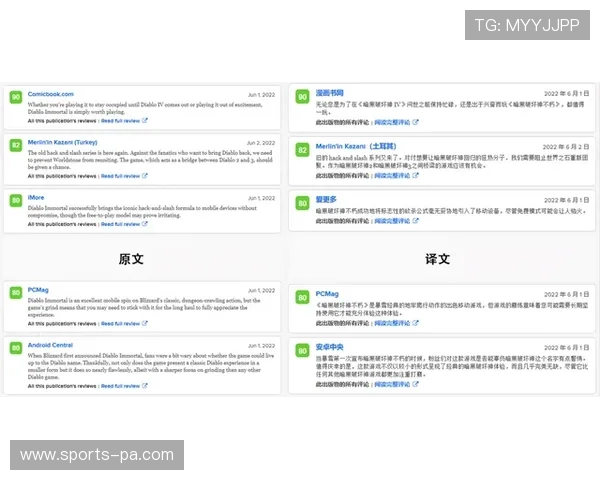Click external link icon in 漫画书局 review
600x480 pixels.
[x=416, y=122]
